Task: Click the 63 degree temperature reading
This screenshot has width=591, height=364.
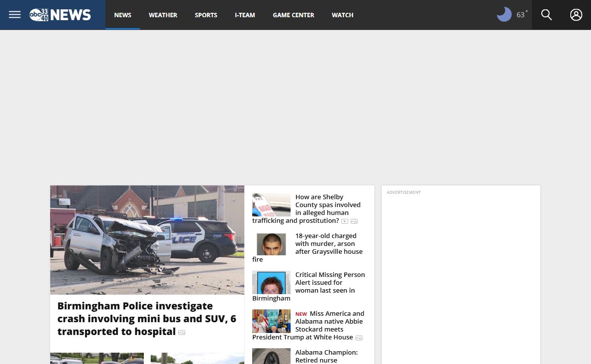Action: [x=522, y=15]
